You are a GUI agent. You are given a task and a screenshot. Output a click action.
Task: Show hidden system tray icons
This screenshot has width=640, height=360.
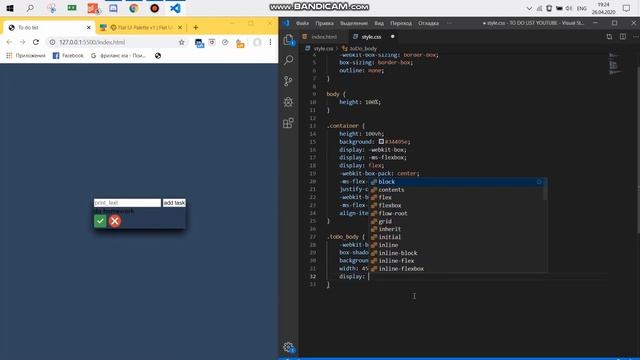pos(529,8)
